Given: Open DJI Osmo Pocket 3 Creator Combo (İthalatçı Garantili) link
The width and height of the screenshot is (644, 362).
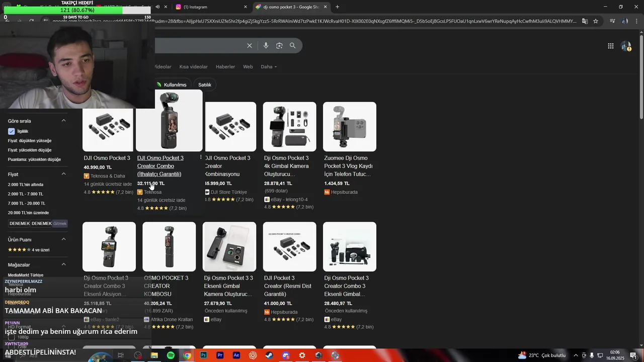Looking at the screenshot, I should pyautogui.click(x=160, y=166).
